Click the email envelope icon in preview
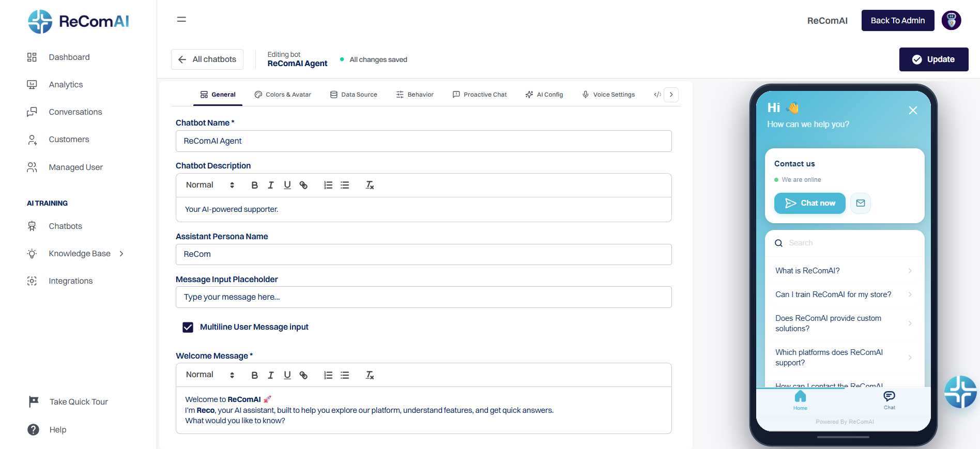980x449 pixels. click(x=861, y=203)
